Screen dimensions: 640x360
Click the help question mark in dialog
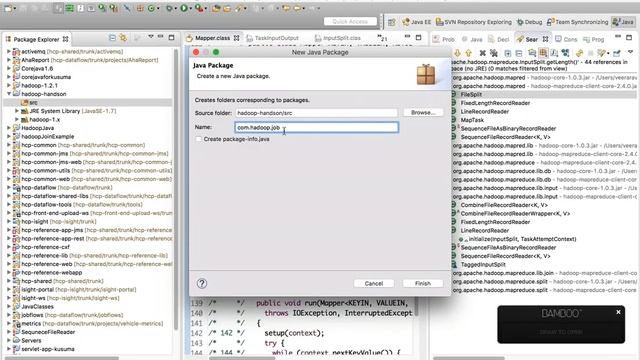202,283
